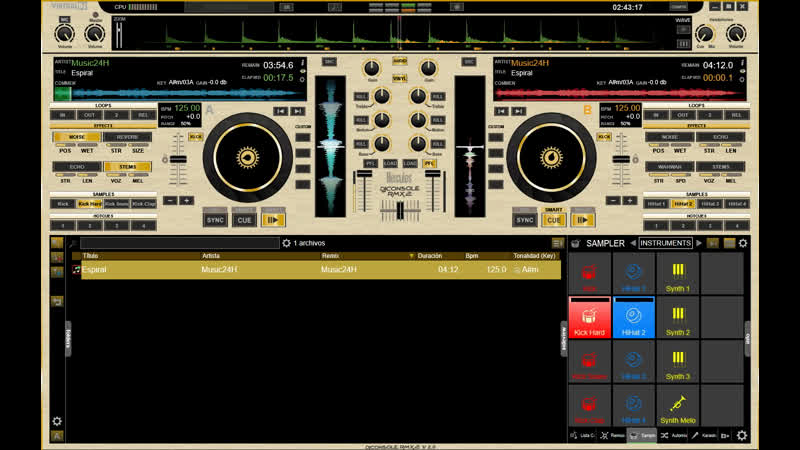This screenshot has height=450, width=800.
Task: Open the INSTRUMENTS bank selector
Action: coord(665,243)
